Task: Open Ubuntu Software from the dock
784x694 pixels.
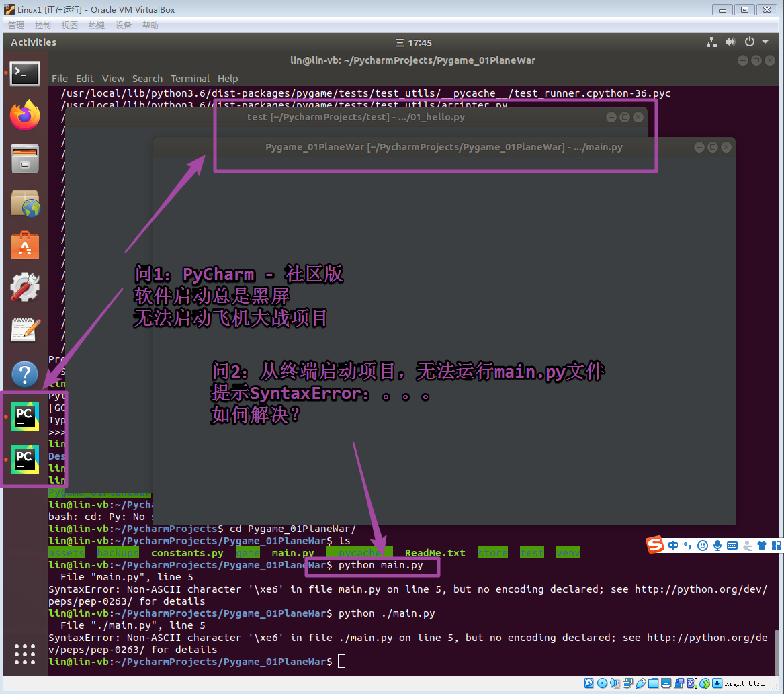Action: click(24, 245)
